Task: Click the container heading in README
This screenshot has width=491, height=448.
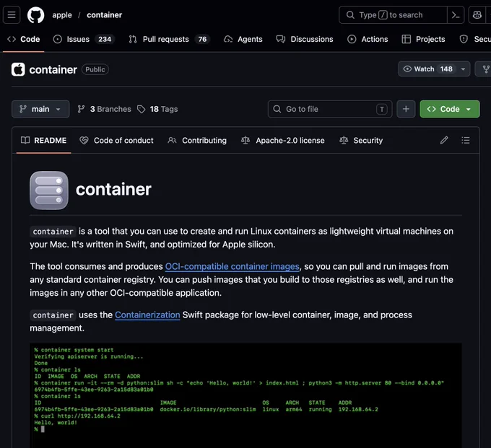Action: pyautogui.click(x=113, y=190)
